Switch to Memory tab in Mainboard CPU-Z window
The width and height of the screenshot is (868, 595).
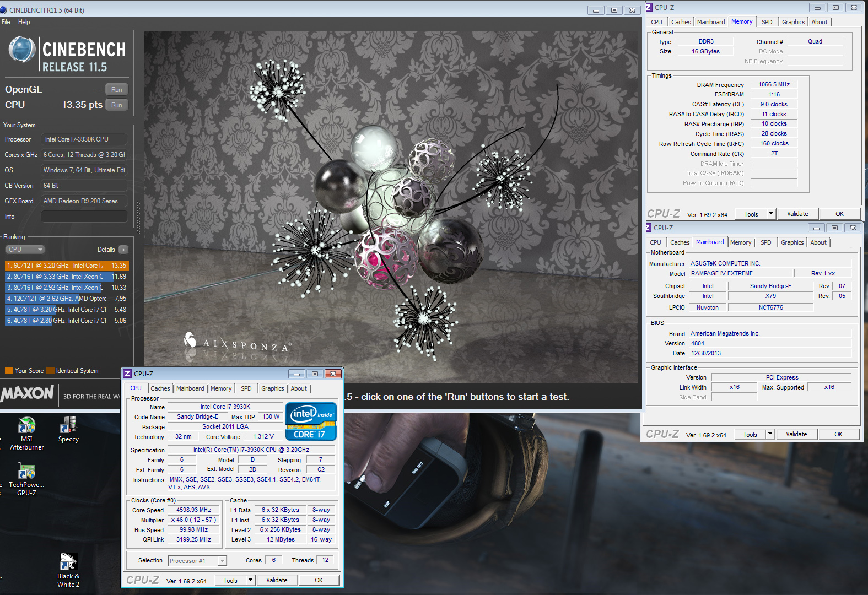(741, 242)
